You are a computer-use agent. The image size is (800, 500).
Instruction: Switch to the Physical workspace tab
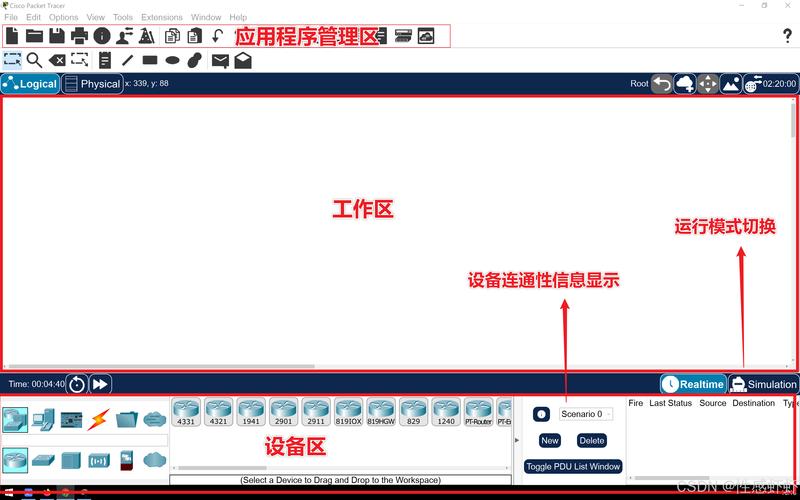93,84
